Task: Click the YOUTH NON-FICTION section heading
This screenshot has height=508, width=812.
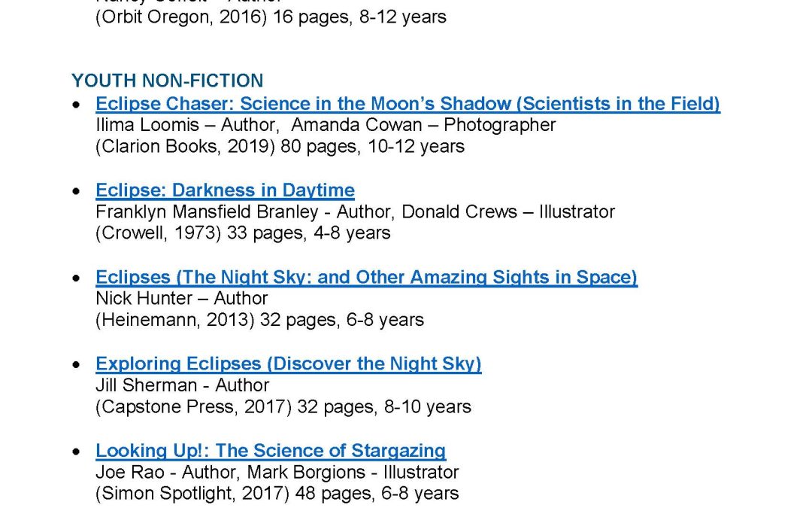Action: tap(167, 81)
